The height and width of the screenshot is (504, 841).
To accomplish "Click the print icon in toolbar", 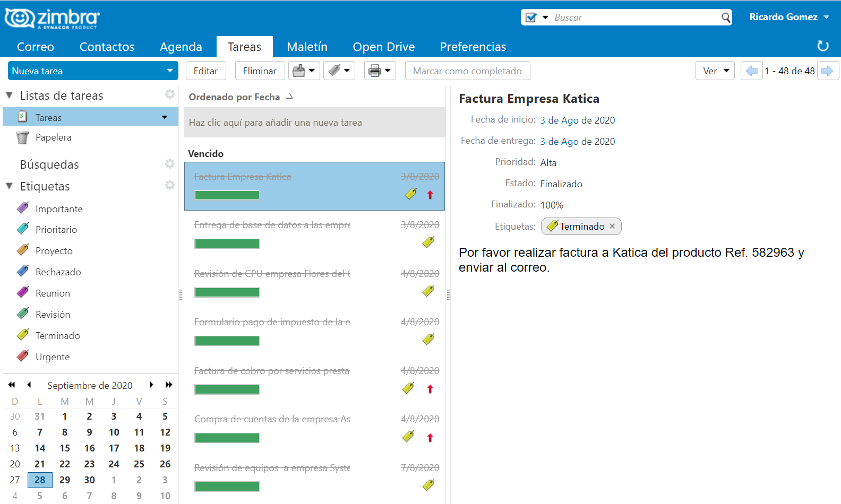I will pyautogui.click(x=375, y=71).
